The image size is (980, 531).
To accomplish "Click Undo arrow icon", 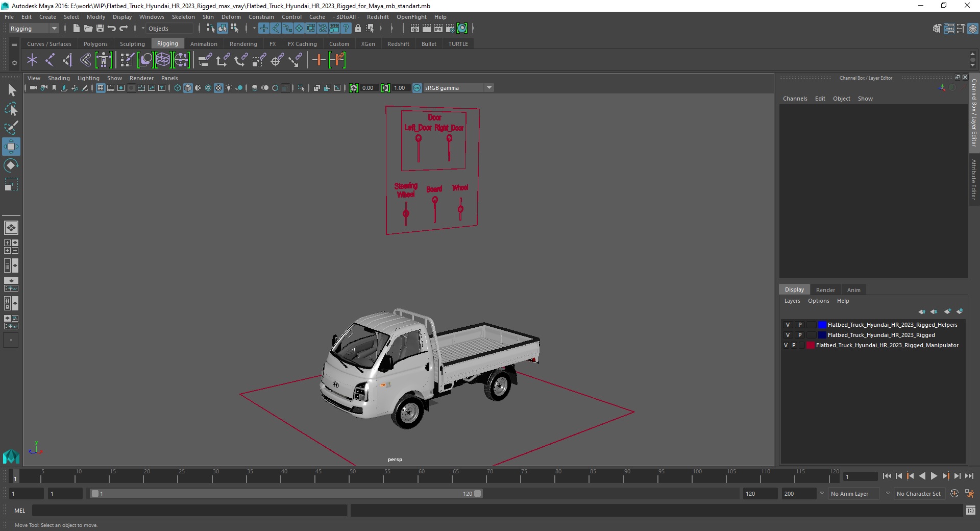I will [112, 29].
